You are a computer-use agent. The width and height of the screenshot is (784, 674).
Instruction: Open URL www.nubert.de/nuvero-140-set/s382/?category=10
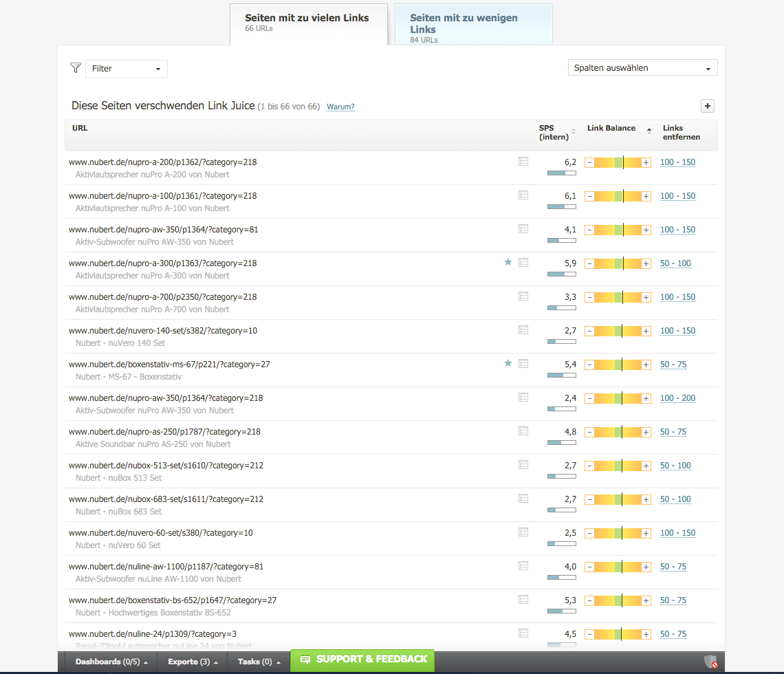point(163,331)
